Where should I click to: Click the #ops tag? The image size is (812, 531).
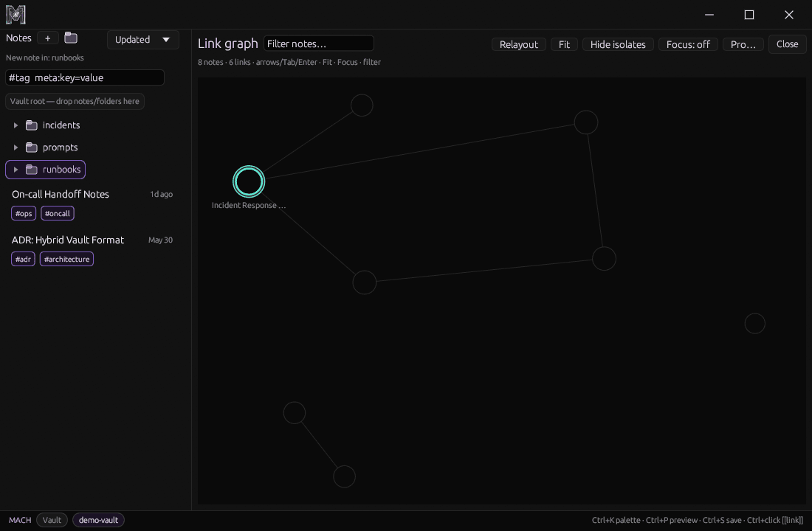tap(24, 213)
